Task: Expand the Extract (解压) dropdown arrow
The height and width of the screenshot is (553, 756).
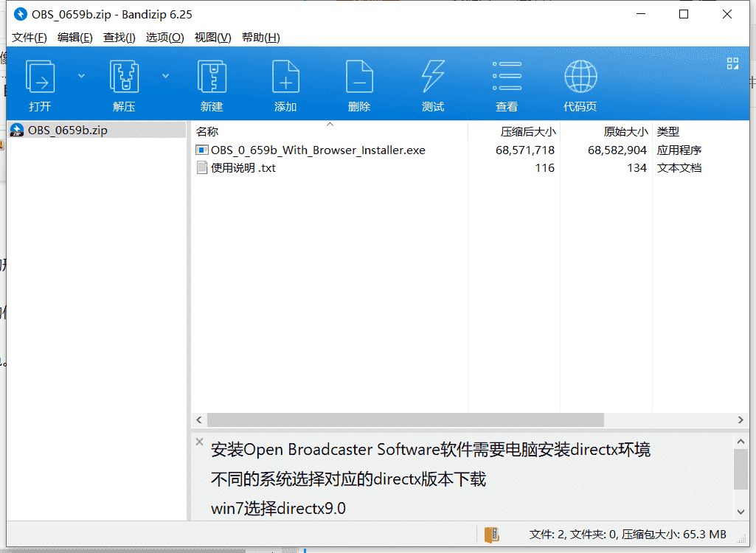Action: tap(165, 76)
